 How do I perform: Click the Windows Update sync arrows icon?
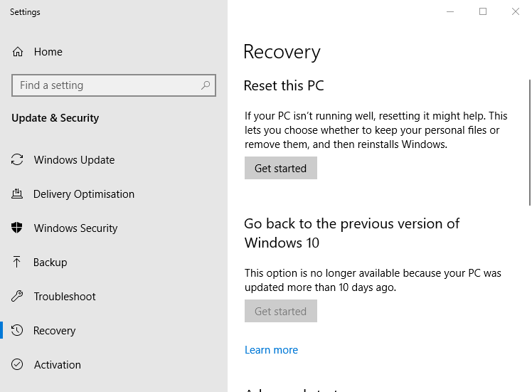(x=17, y=160)
